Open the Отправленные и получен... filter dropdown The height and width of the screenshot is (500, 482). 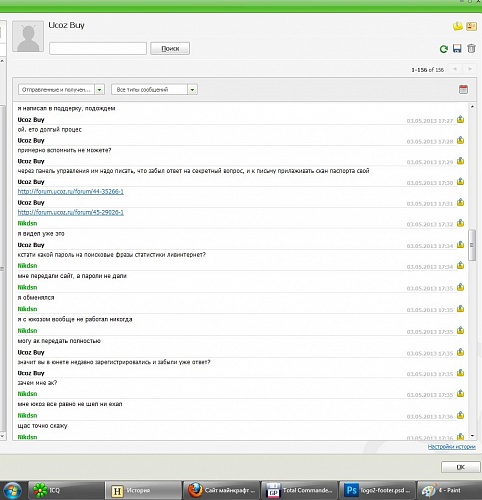[x=61, y=90]
